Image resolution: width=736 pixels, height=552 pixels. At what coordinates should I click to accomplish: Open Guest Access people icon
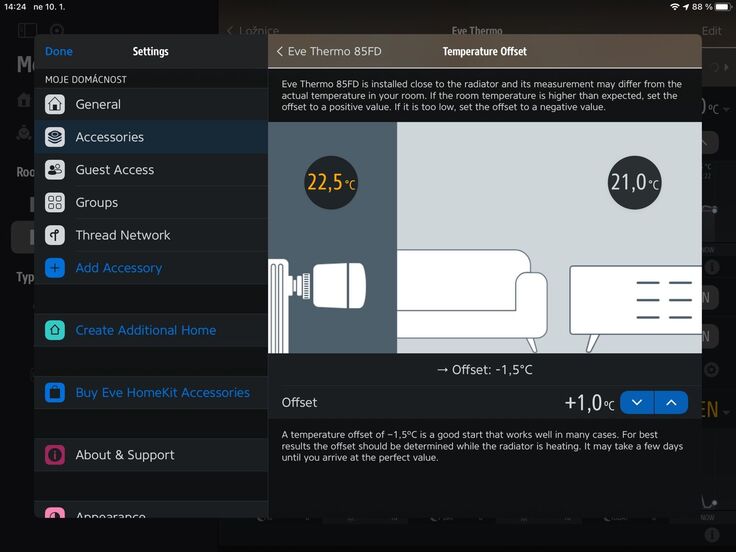pyautogui.click(x=55, y=170)
